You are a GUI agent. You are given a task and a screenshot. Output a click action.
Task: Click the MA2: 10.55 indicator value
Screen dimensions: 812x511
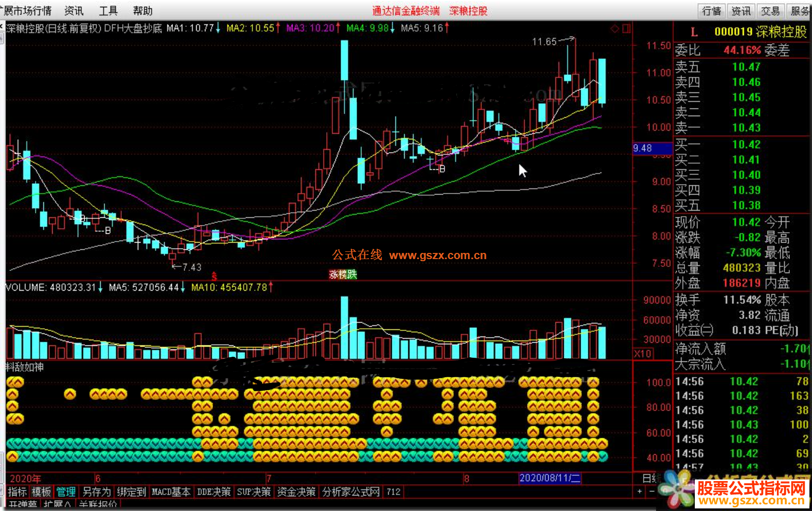pyautogui.click(x=250, y=28)
